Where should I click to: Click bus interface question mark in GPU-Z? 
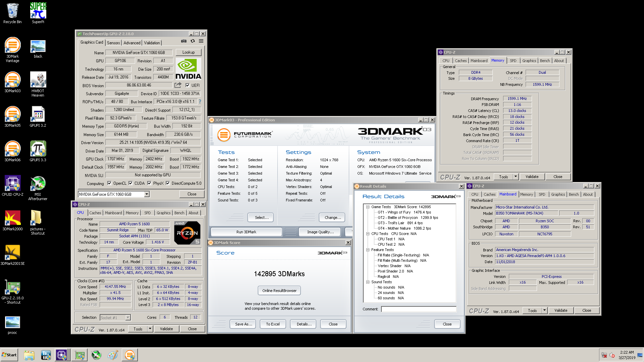[200, 102]
